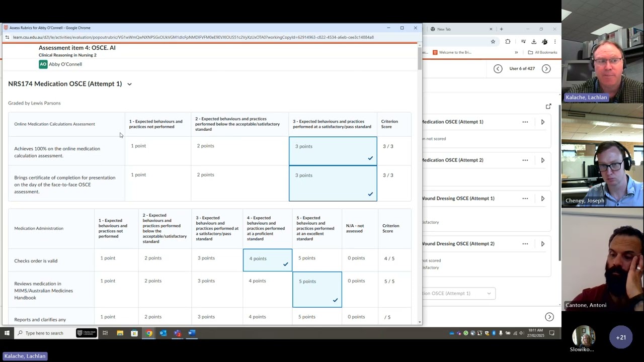Open Bluetooth tray icon

pyautogui.click(x=494, y=333)
